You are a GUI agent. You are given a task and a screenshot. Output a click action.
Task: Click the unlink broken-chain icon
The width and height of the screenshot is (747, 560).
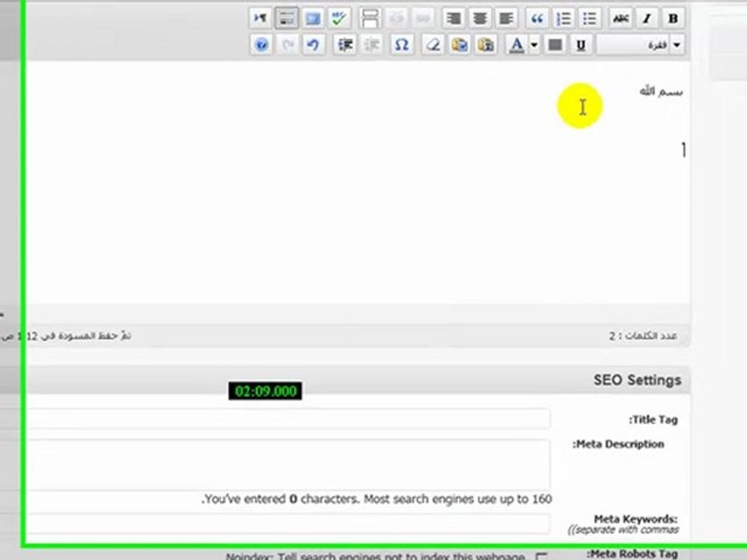(x=396, y=19)
